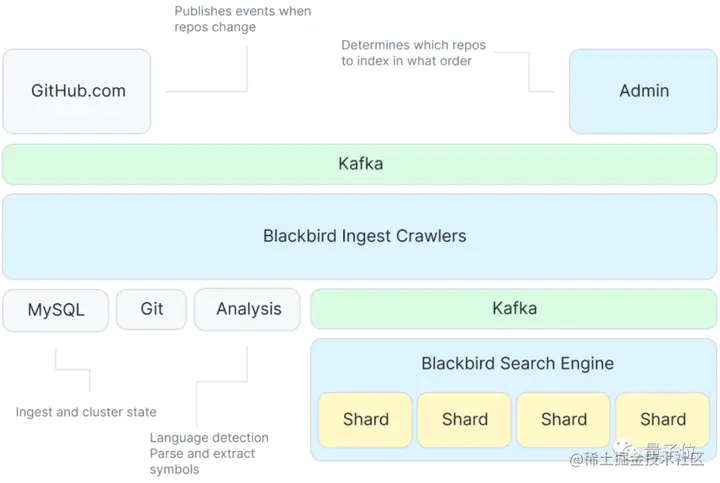
Task: Click the upper full-width Kafka bar
Action: [360, 164]
